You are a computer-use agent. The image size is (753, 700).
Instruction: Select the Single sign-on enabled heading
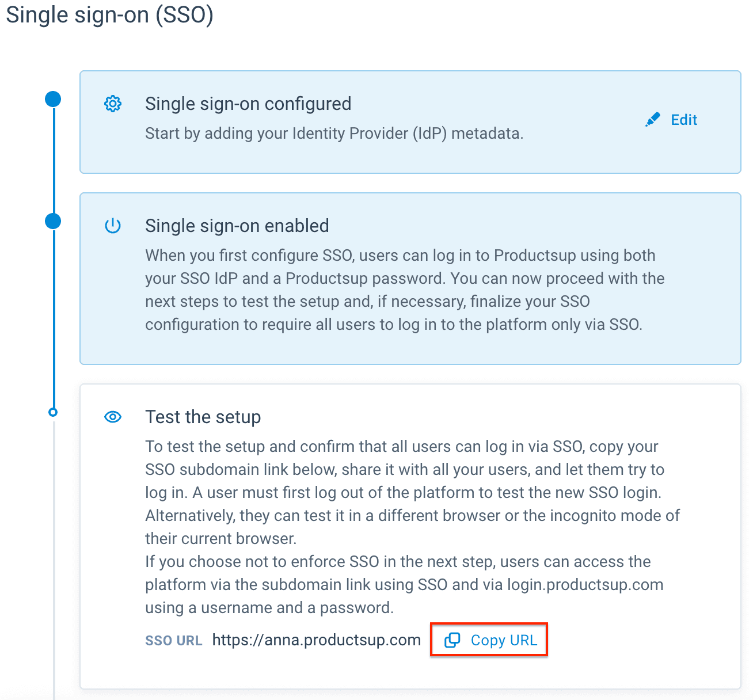point(237,226)
